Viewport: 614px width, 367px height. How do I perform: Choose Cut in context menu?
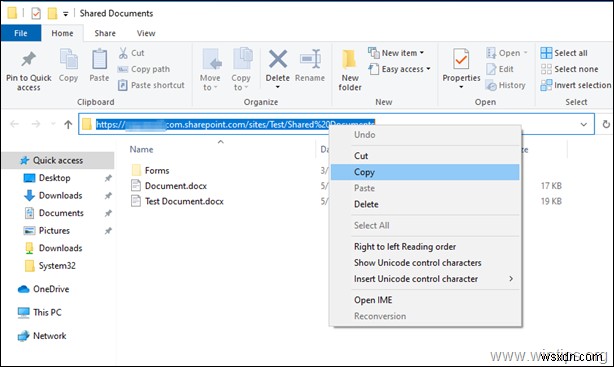pyautogui.click(x=425, y=156)
